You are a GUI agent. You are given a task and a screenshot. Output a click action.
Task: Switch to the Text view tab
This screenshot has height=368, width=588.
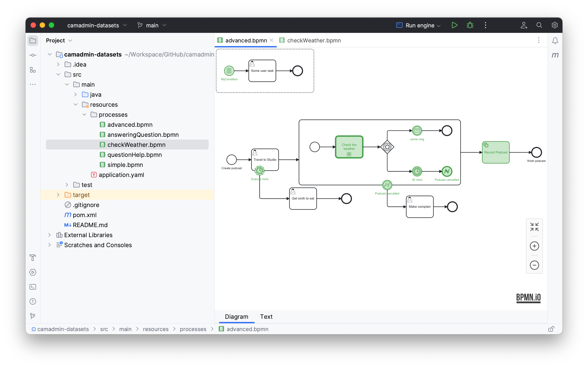[x=266, y=316]
